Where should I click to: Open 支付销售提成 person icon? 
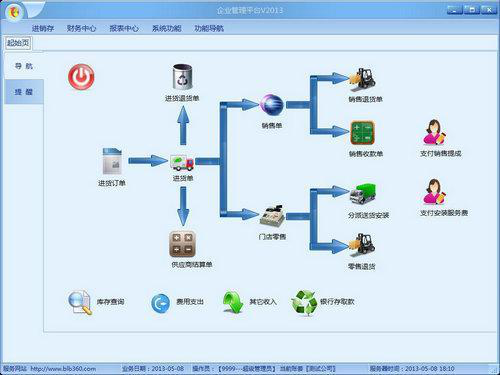coord(434,132)
